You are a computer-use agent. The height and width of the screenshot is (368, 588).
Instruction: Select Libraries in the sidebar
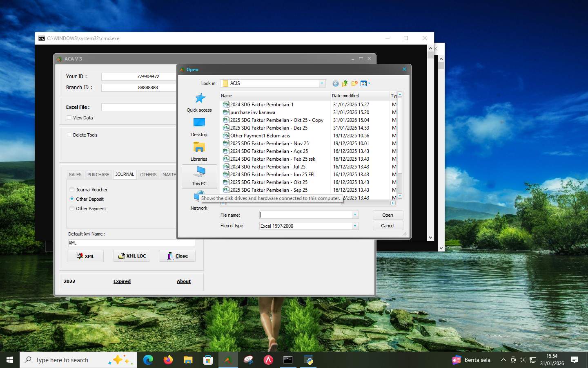(x=199, y=152)
